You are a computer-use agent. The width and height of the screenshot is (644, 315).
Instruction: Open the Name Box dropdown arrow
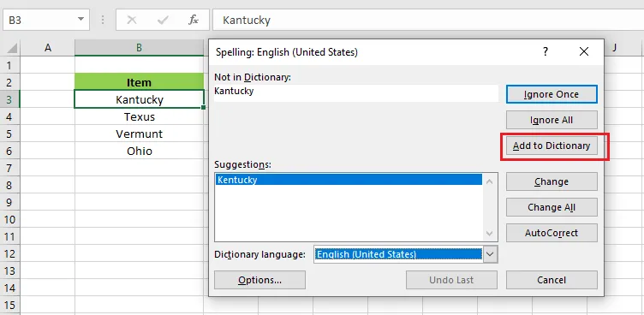(80, 20)
